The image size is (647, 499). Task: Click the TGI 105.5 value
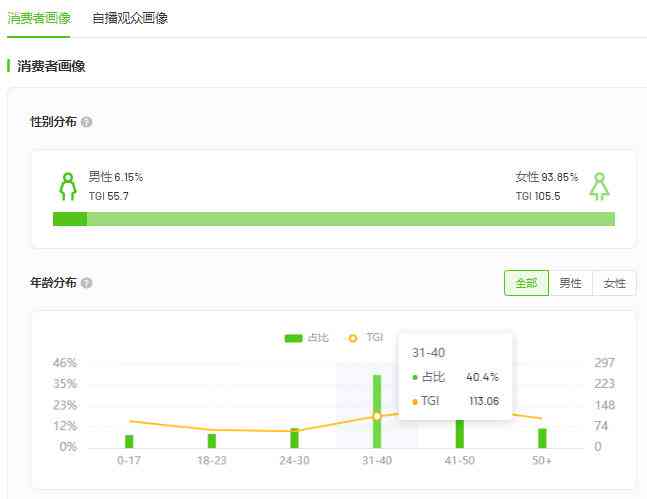(538, 196)
